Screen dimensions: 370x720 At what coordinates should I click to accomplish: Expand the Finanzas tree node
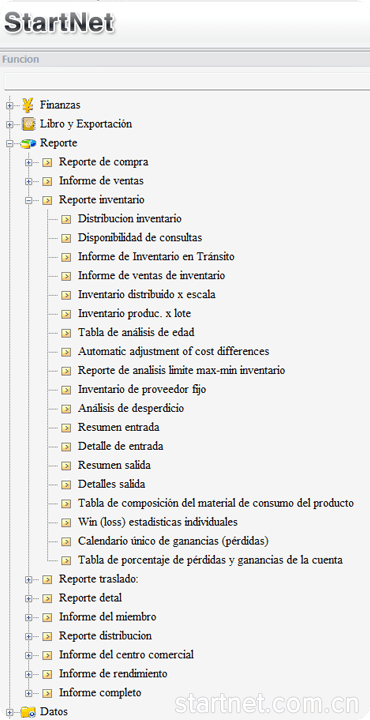click(10, 106)
